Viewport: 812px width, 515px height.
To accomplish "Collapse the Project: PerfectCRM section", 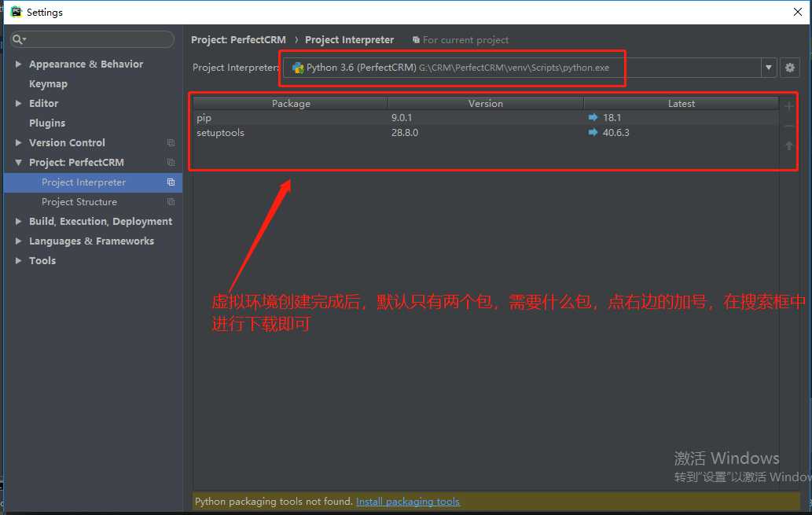I will tap(19, 162).
